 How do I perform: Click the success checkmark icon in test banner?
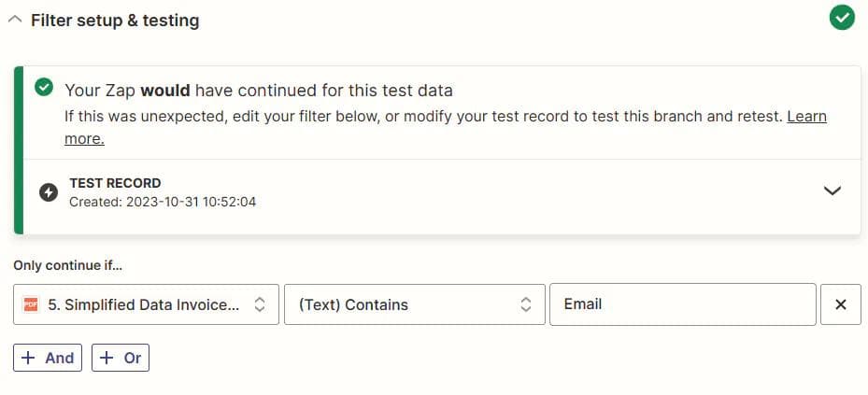pyautogui.click(x=43, y=89)
